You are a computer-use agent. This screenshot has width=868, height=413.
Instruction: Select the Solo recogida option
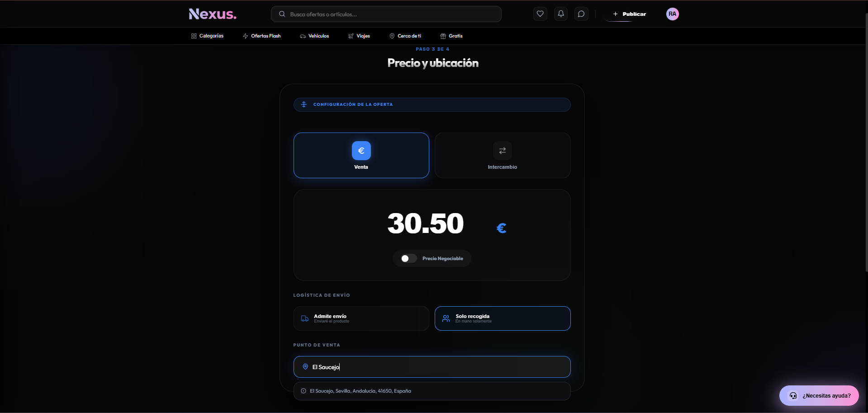(x=503, y=318)
